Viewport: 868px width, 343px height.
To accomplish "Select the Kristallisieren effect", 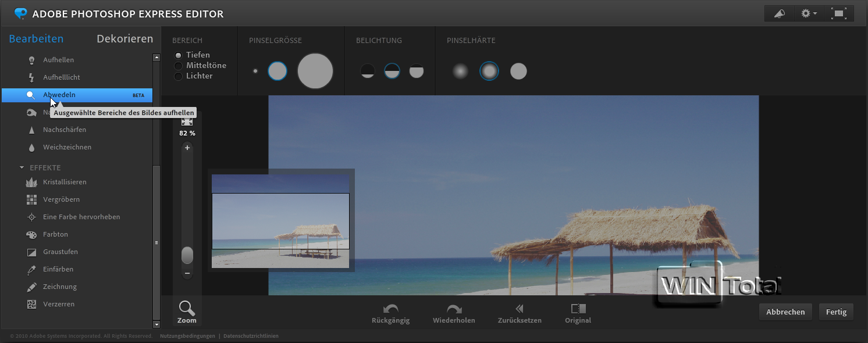I will pyautogui.click(x=64, y=182).
